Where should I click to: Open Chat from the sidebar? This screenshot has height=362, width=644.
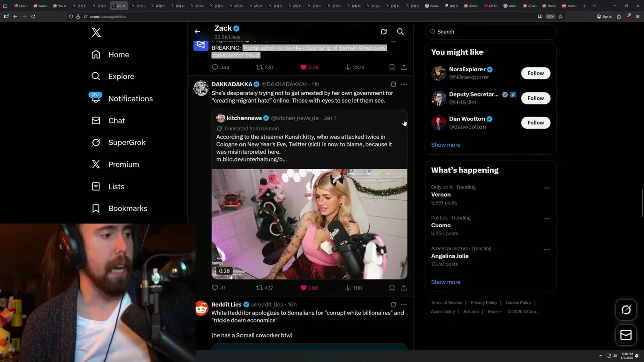[x=108, y=121]
